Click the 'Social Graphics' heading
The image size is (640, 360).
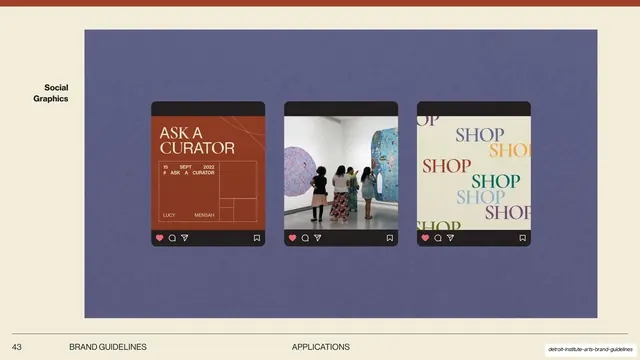(x=51, y=93)
